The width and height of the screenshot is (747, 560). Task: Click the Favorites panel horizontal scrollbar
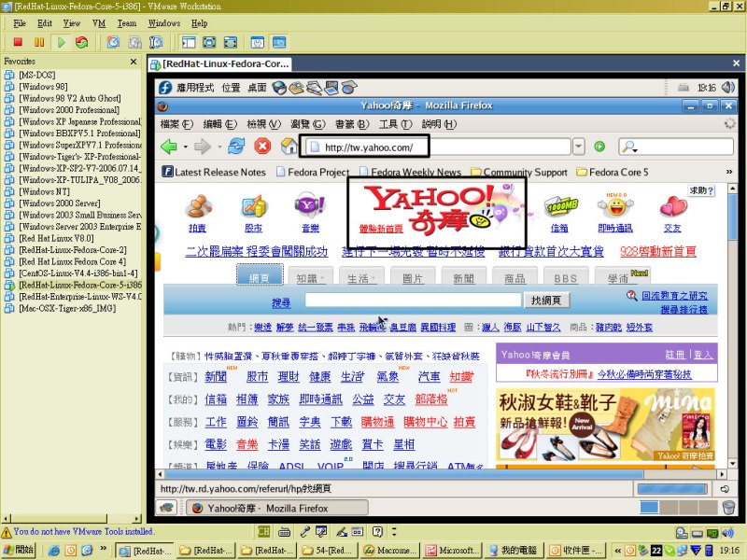(x=72, y=518)
